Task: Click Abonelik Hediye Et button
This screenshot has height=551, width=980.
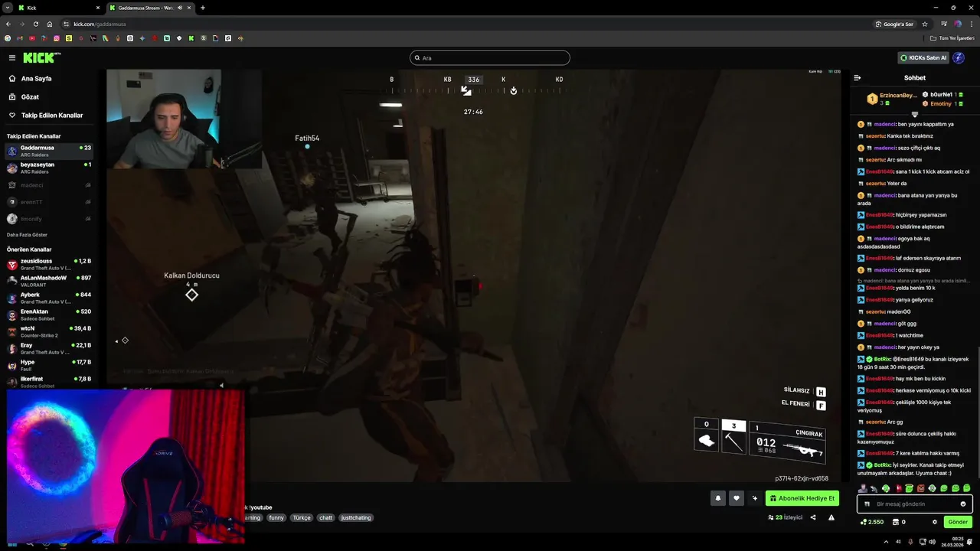Action: [802, 498]
